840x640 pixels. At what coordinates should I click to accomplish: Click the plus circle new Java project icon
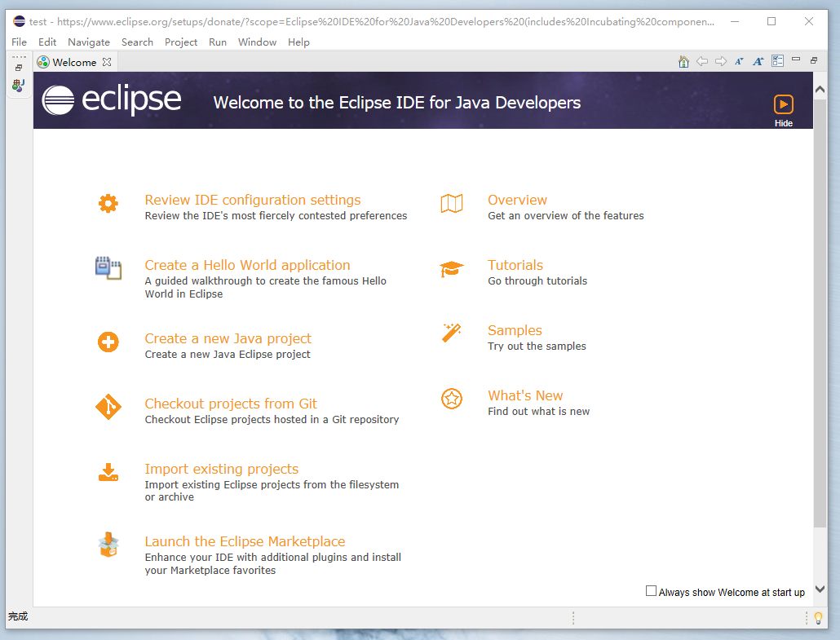click(108, 342)
